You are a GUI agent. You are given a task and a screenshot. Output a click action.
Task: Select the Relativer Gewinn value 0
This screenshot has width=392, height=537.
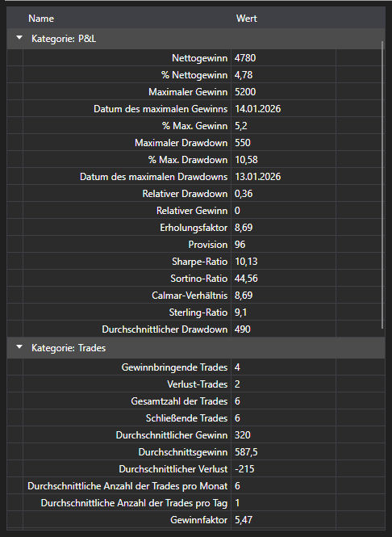[237, 211]
